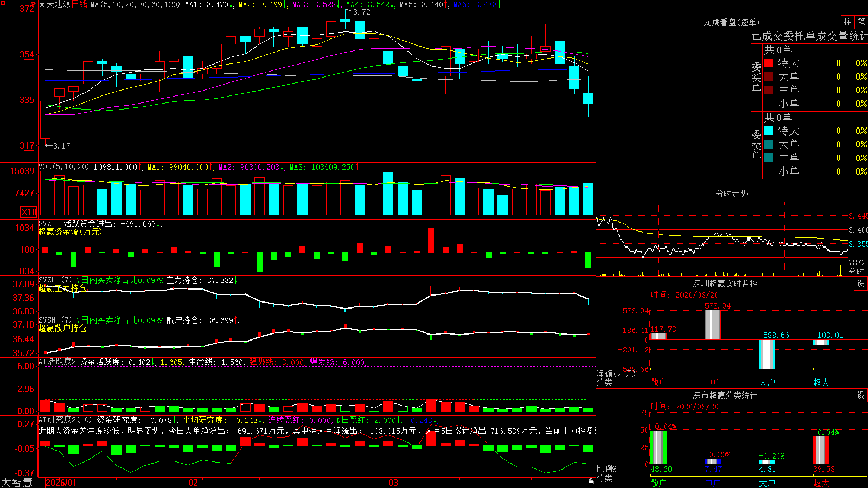
Task: Click the 深圳超赢实时监控 panel title
Action: (x=725, y=284)
